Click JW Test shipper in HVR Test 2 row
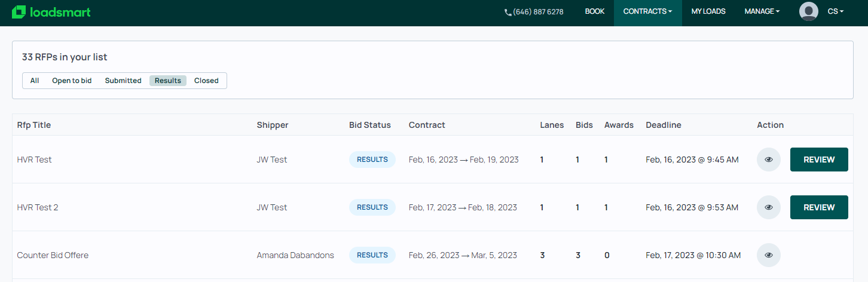 click(x=272, y=207)
